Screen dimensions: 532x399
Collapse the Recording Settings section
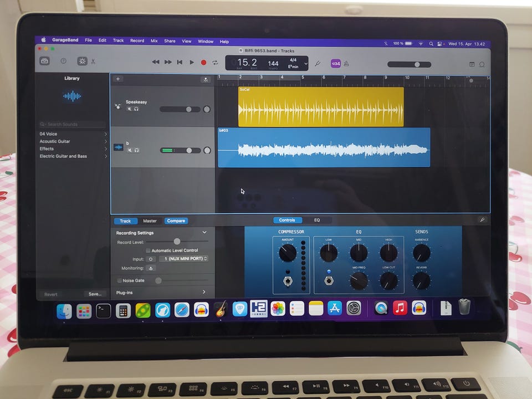pos(204,232)
